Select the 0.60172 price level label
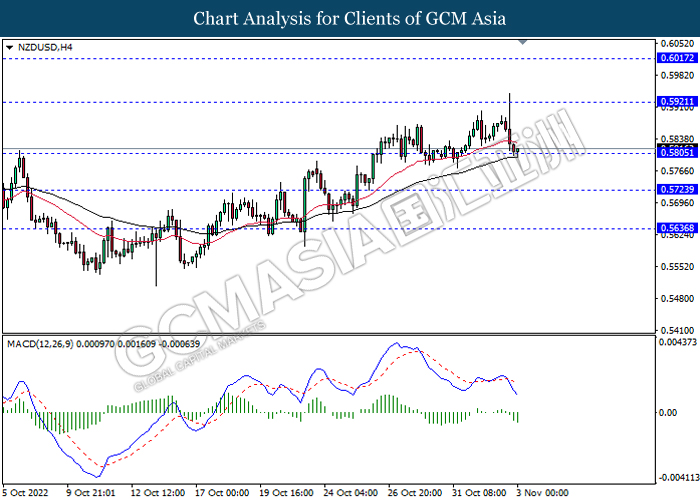Image resolution: width=700 pixels, height=500 pixels. 677,58
